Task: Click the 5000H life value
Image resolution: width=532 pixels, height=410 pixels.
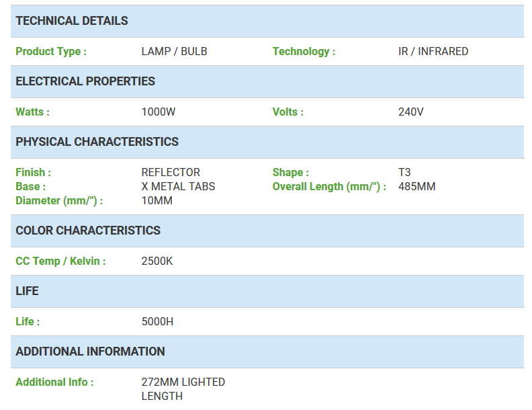Action: coord(157,321)
